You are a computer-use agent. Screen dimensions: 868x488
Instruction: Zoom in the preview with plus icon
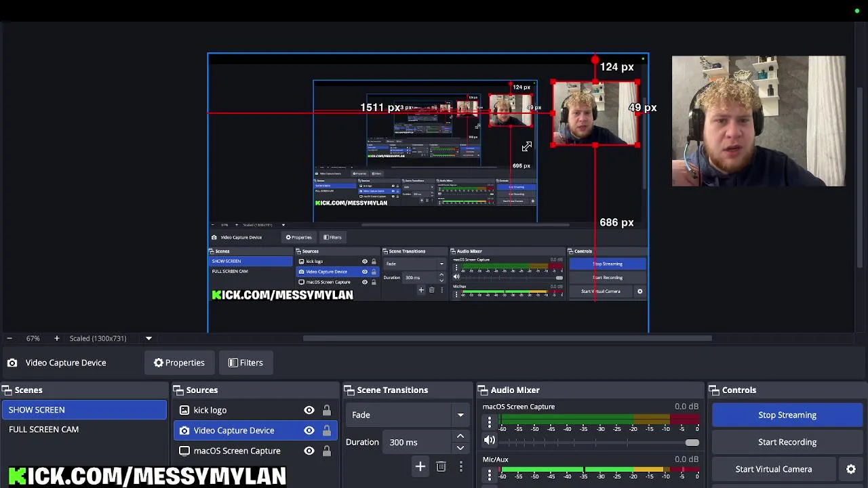tap(57, 338)
